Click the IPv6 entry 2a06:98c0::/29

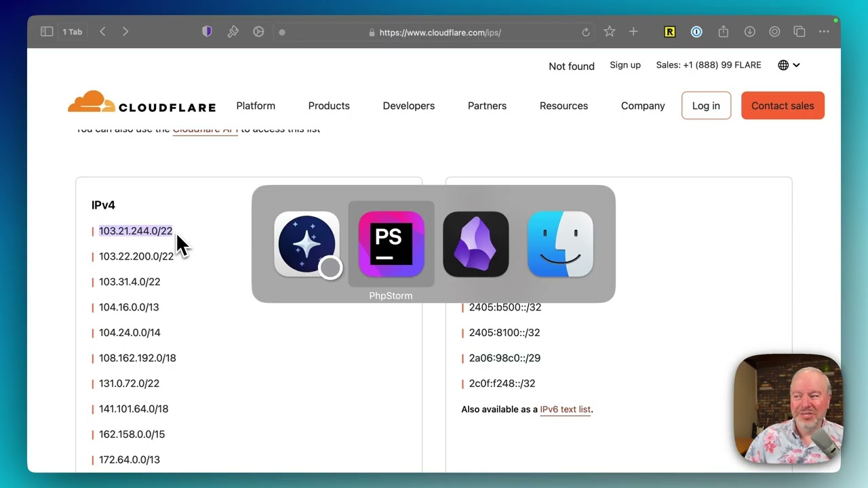click(x=505, y=358)
